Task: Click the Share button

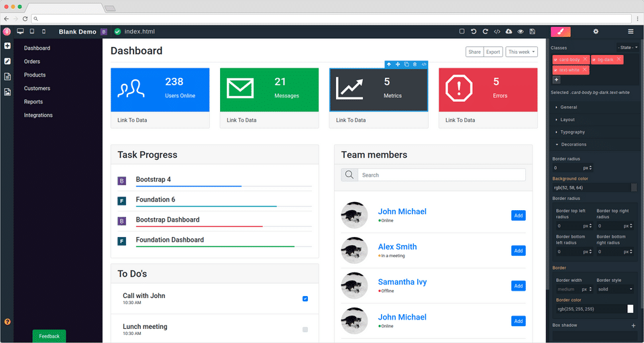Action: (474, 52)
